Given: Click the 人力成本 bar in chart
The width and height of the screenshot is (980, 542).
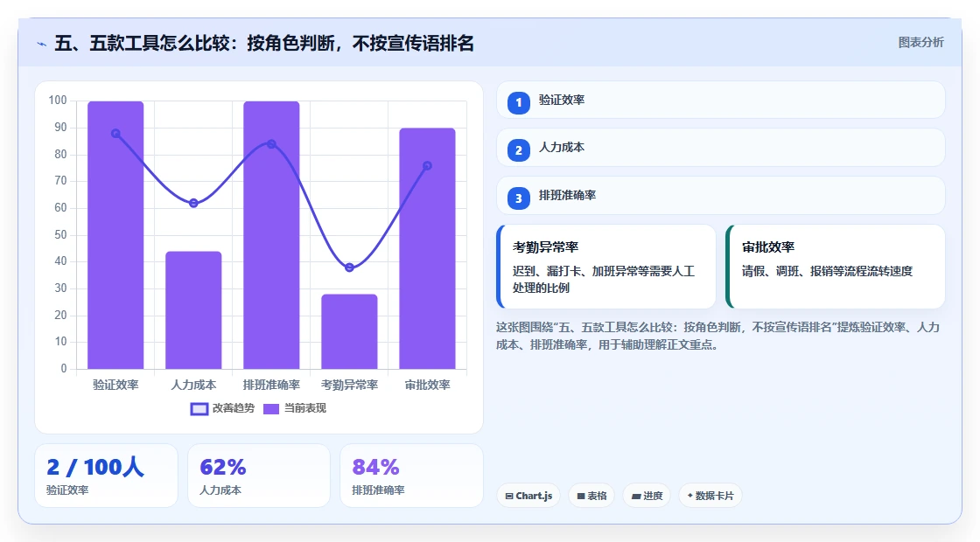Looking at the screenshot, I should click(193, 310).
